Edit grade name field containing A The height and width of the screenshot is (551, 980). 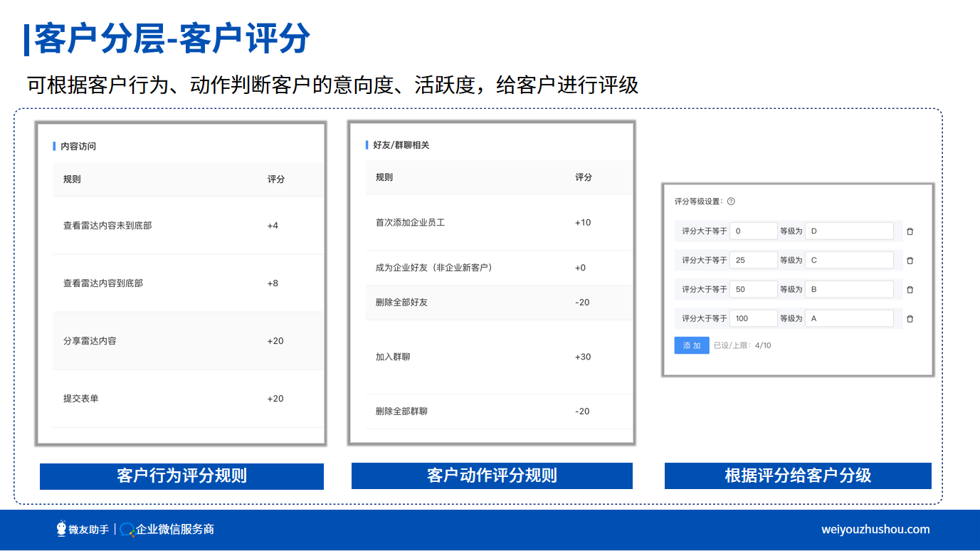pos(849,319)
